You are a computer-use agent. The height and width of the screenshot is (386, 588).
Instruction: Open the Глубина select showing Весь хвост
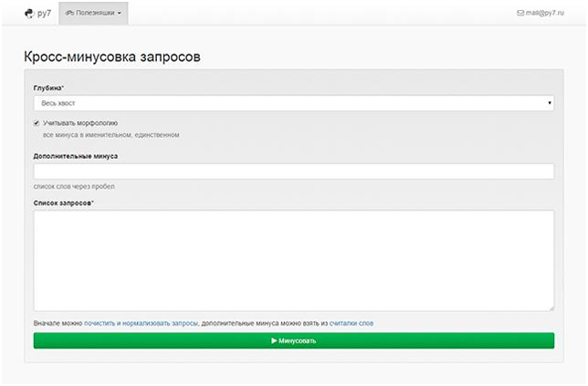click(x=294, y=103)
